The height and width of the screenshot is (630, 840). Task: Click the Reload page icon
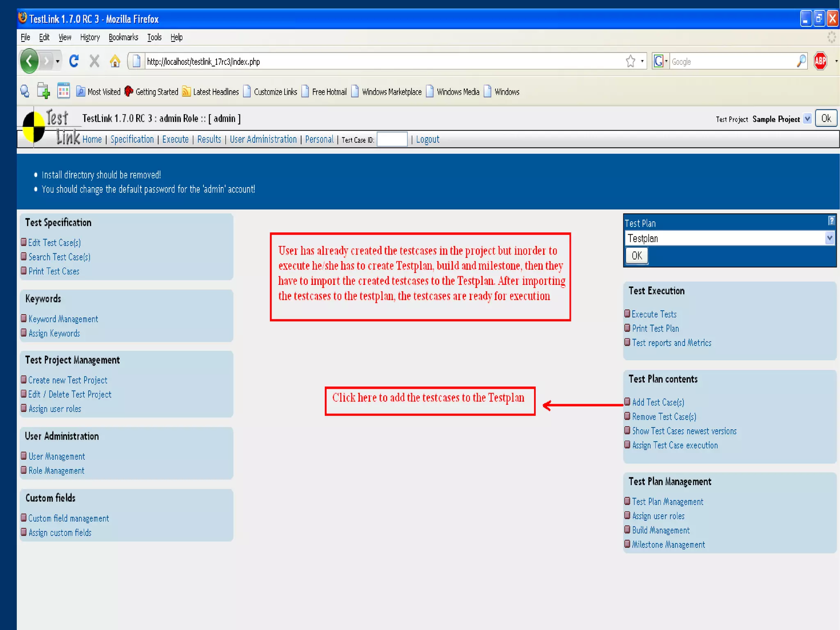74,62
